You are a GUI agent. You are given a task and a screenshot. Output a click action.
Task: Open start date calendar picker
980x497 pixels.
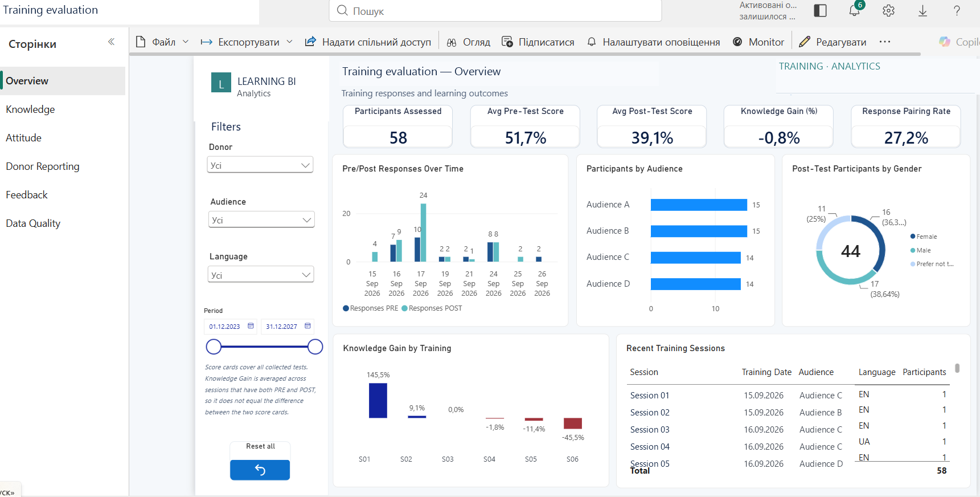pos(251,326)
